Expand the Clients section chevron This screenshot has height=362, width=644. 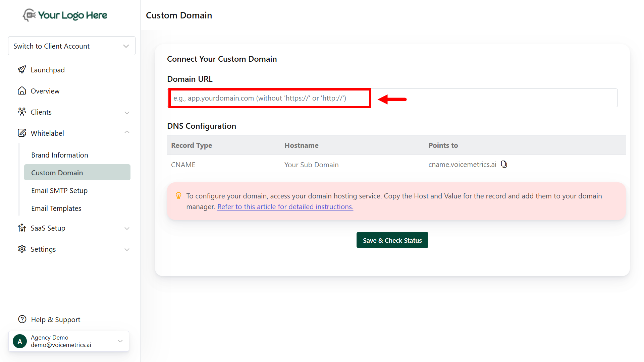click(x=127, y=113)
